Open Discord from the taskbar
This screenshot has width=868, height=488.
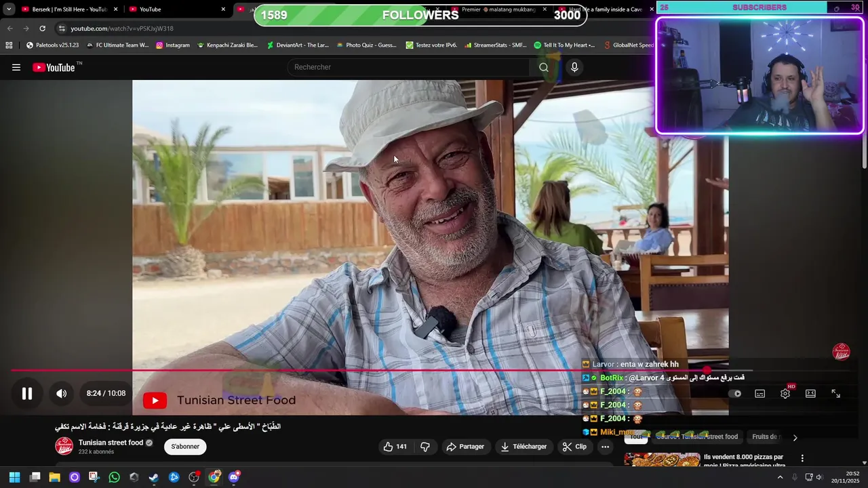[x=234, y=477]
